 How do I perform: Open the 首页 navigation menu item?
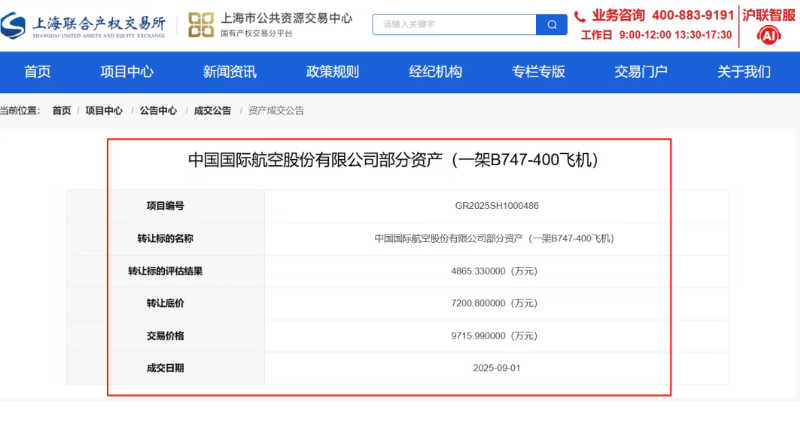pos(37,72)
